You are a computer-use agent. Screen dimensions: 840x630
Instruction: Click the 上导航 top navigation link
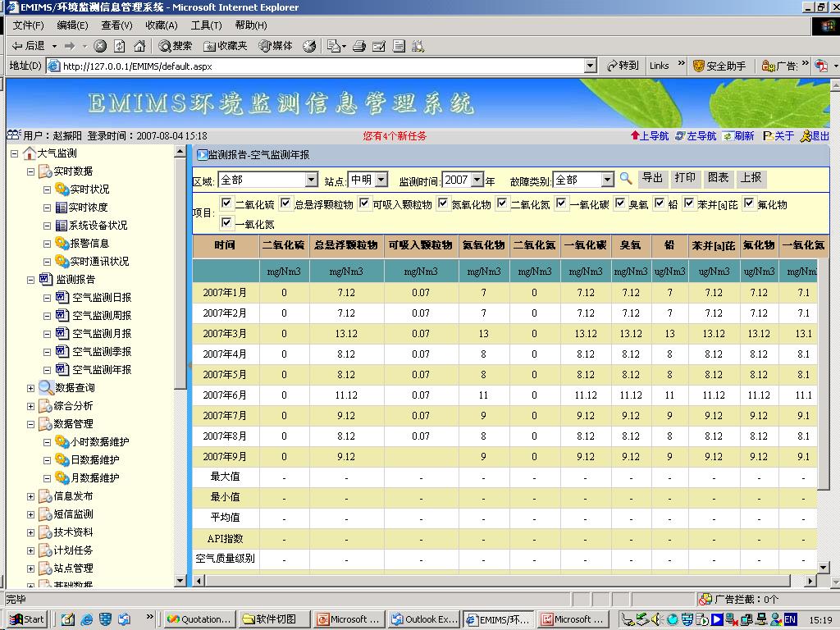click(650, 136)
